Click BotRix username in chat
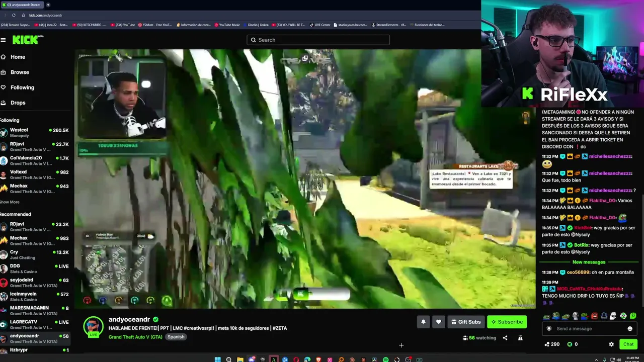Image resolution: width=644 pixels, height=362 pixels. 582,245
